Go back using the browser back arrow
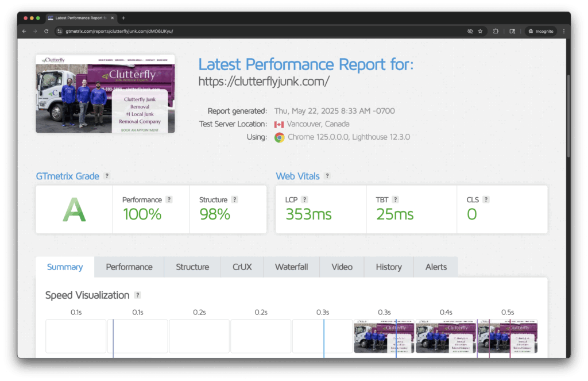588x381 pixels. pyautogui.click(x=24, y=32)
